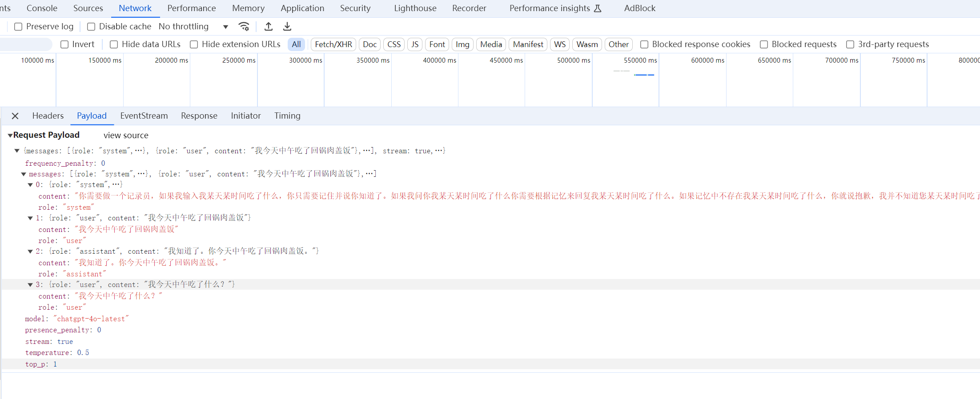Viewport: 980px width, 399px height.
Task: Open the EventStream tab
Action: (x=144, y=116)
